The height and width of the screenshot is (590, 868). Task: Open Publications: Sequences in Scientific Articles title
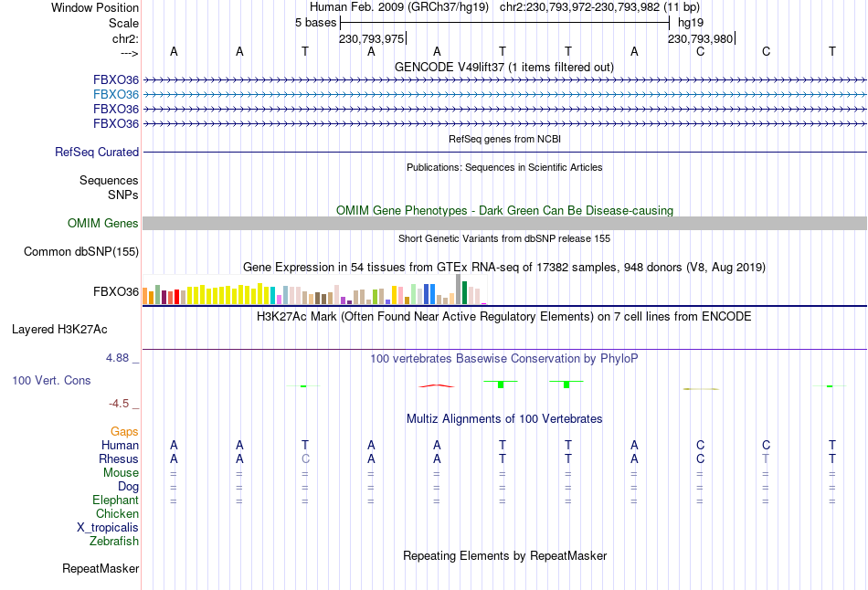click(x=504, y=167)
